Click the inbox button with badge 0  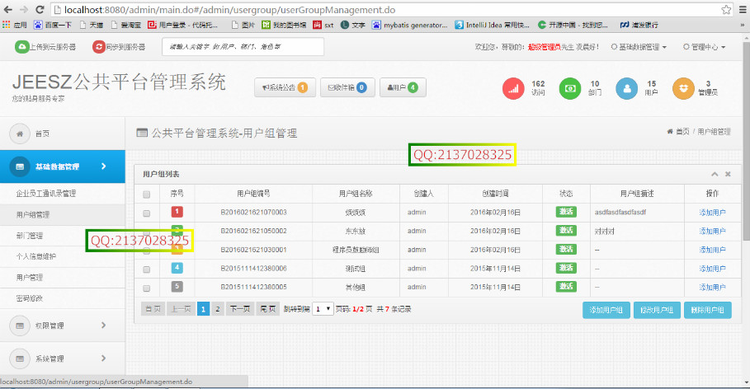[x=347, y=88]
